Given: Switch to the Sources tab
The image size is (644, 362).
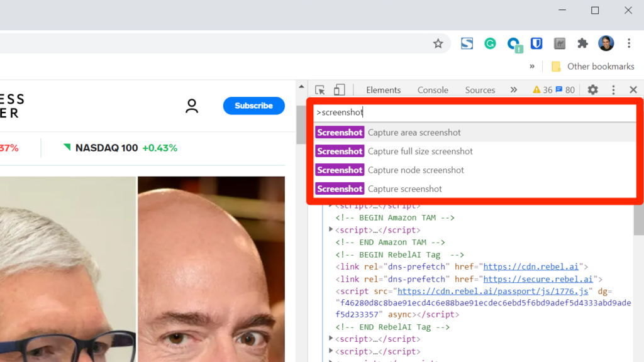Looking at the screenshot, I should point(480,90).
